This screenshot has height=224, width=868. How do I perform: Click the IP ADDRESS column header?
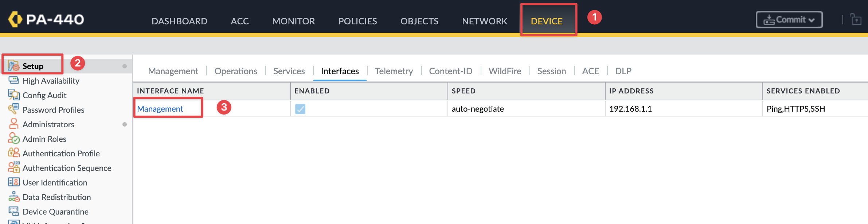pos(684,91)
